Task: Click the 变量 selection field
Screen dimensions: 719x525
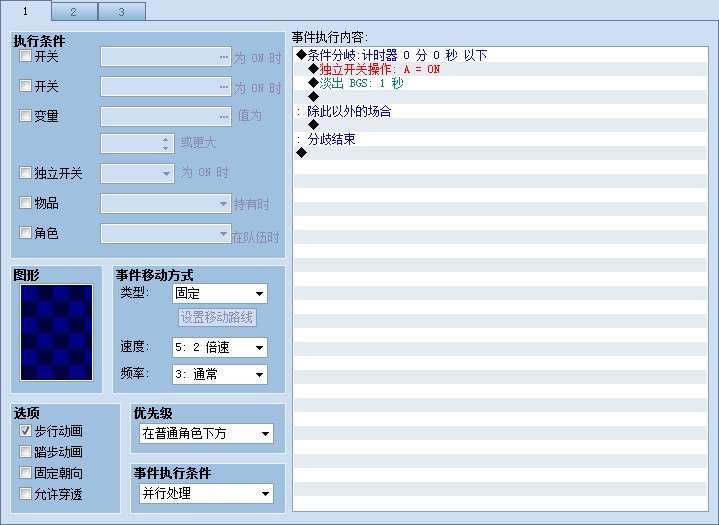Action: [166, 116]
